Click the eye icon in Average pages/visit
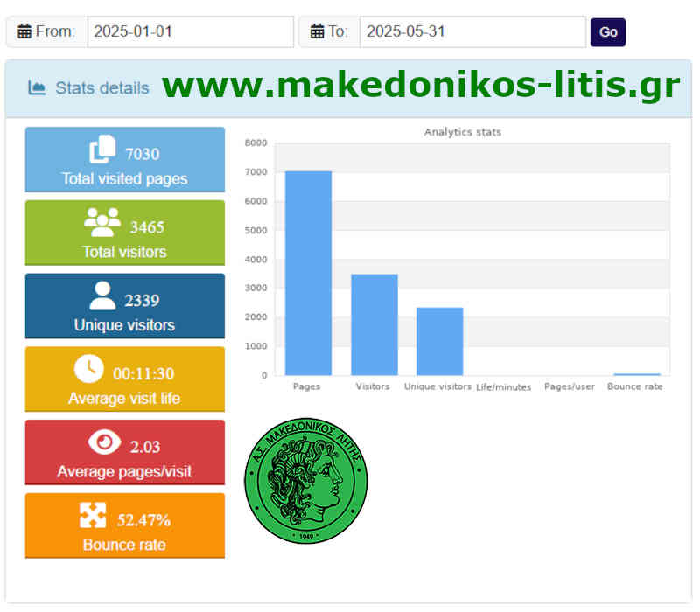 click(x=104, y=443)
